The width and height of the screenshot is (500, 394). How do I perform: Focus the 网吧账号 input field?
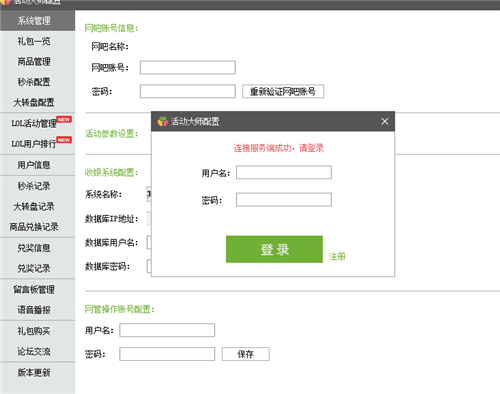tap(188, 67)
